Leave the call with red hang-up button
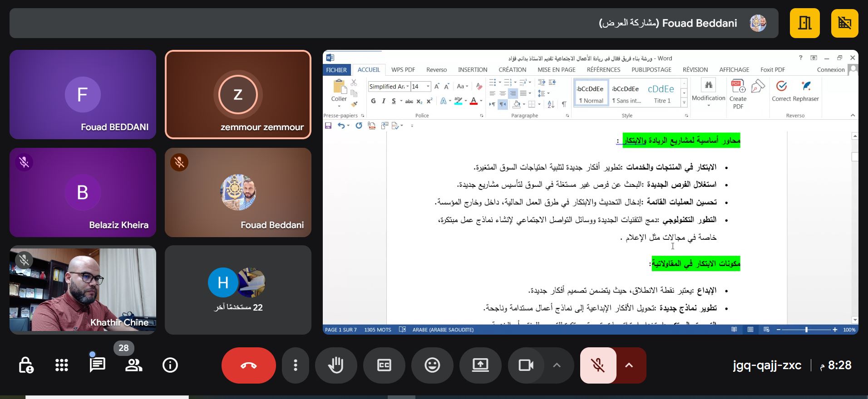Viewport: 868px width, 399px height. (x=248, y=365)
